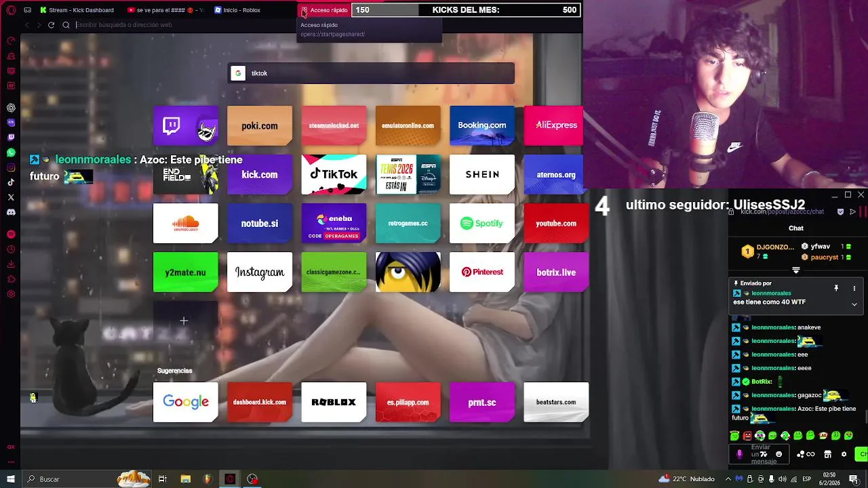Open Opera GX from taskbar

point(231,479)
